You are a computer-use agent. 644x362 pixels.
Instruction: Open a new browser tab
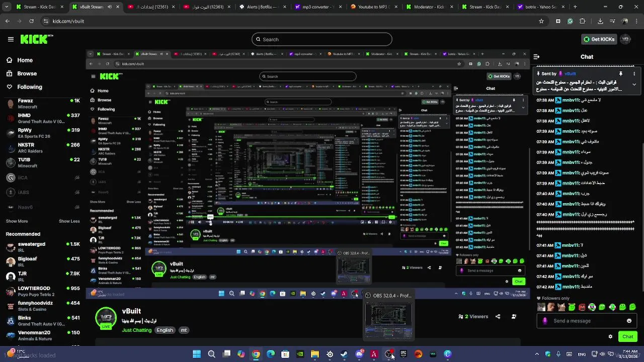[x=575, y=7]
